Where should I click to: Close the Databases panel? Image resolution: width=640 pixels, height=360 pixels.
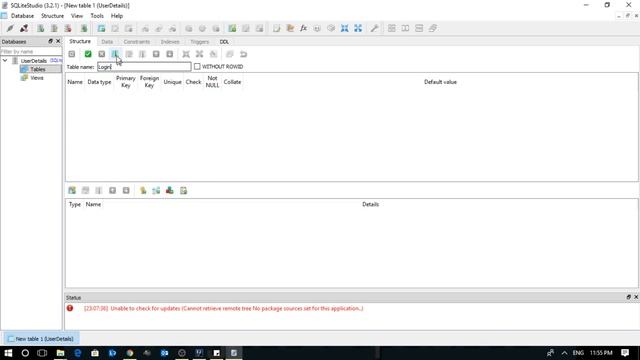click(58, 41)
